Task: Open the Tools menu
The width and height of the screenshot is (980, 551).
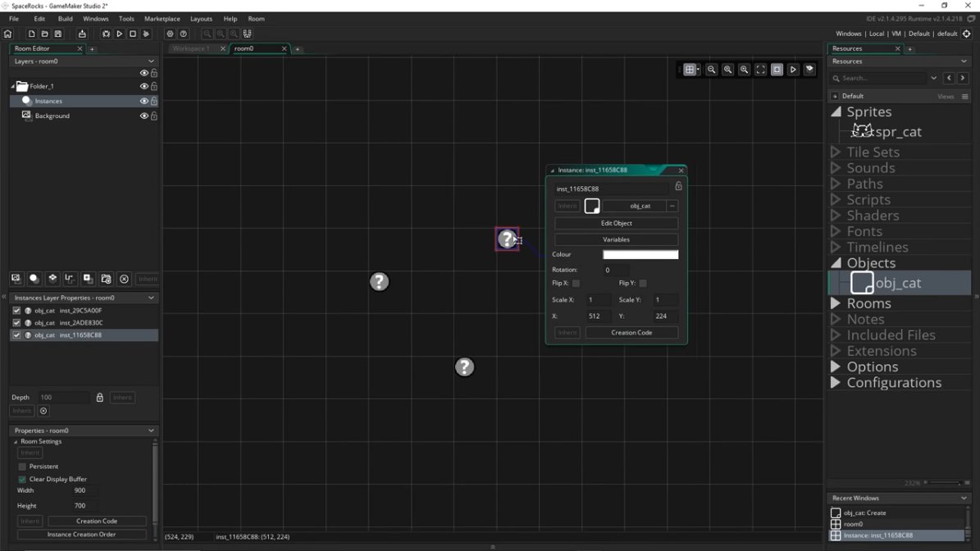Action: point(126,19)
